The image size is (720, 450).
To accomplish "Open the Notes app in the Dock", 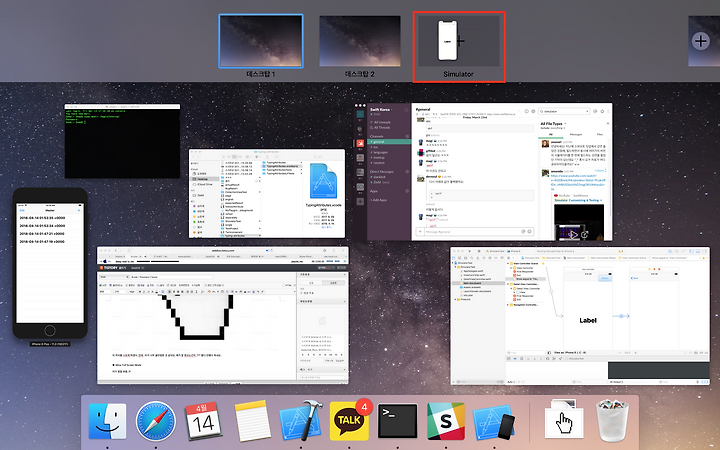I will [x=252, y=421].
